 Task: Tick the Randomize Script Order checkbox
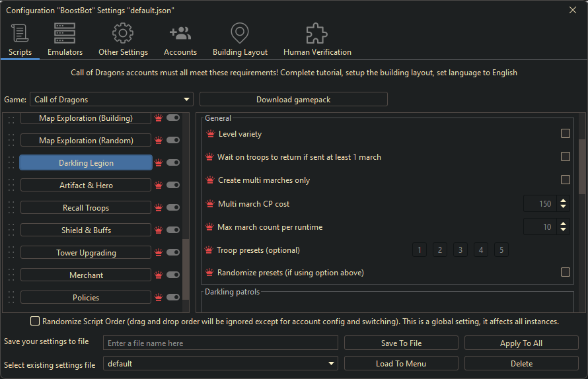pos(35,321)
